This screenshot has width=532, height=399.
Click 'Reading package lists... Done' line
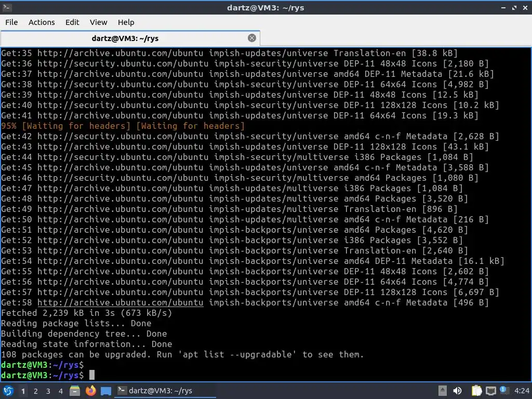click(x=76, y=323)
